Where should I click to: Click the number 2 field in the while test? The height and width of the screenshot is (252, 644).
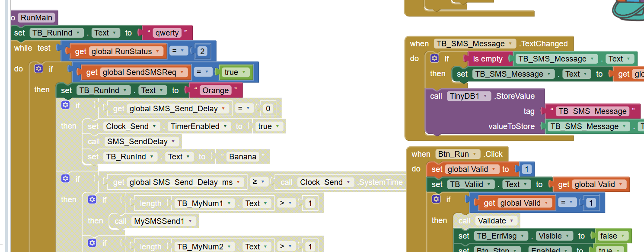202,52
